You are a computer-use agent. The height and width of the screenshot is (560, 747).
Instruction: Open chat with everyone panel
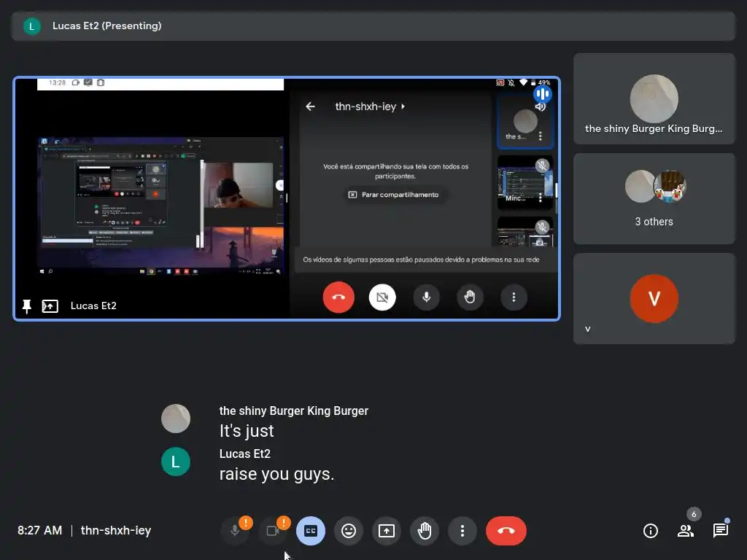coord(720,531)
